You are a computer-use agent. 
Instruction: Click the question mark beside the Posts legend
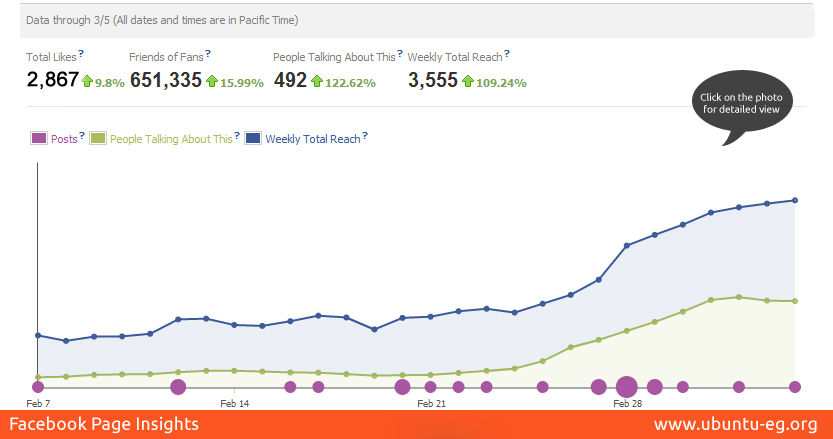[x=83, y=136]
